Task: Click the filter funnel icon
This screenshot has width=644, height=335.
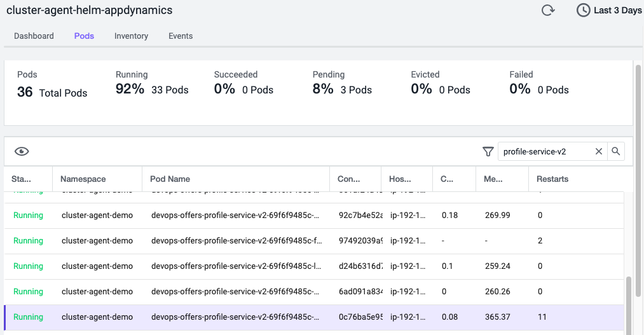Action: click(488, 151)
